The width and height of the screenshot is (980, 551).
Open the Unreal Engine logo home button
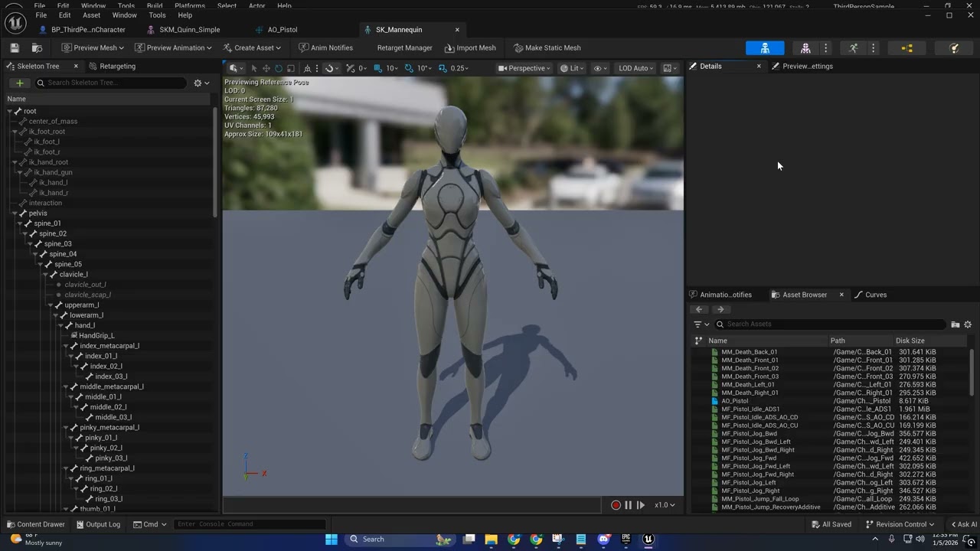(x=15, y=24)
